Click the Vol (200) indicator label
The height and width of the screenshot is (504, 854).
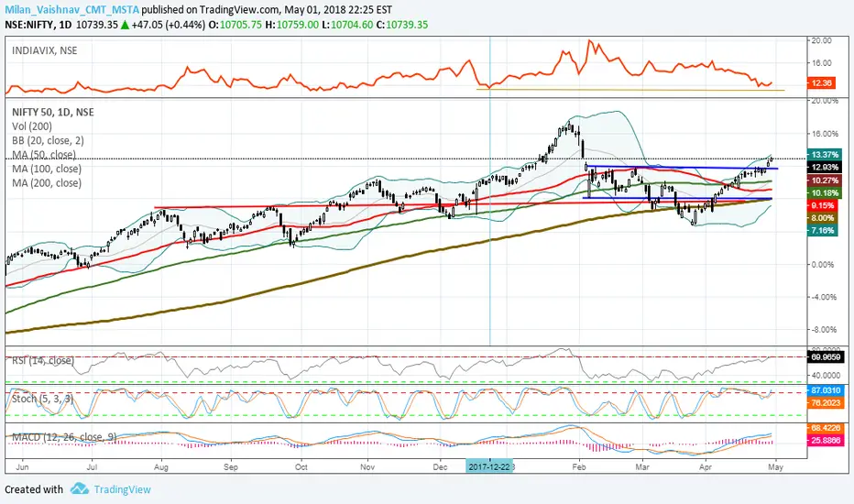click(32, 126)
